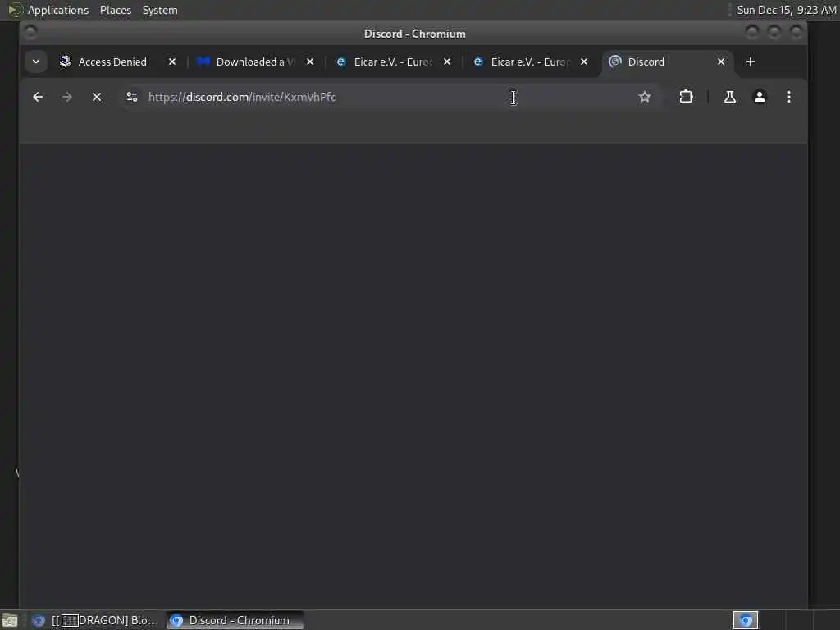Click the forward navigation arrow
This screenshot has height=630, width=840.
pos(67,97)
